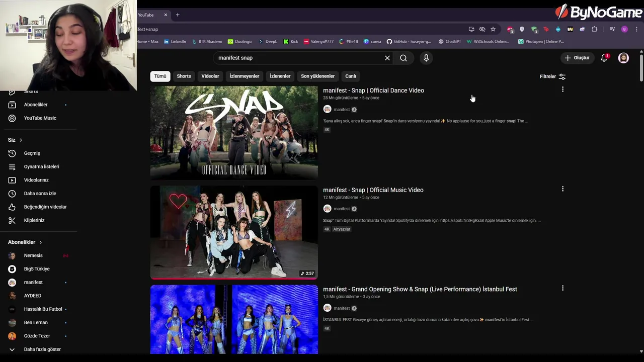644x362 pixels.
Task: Select the Shorts filter chip
Action: [184, 76]
